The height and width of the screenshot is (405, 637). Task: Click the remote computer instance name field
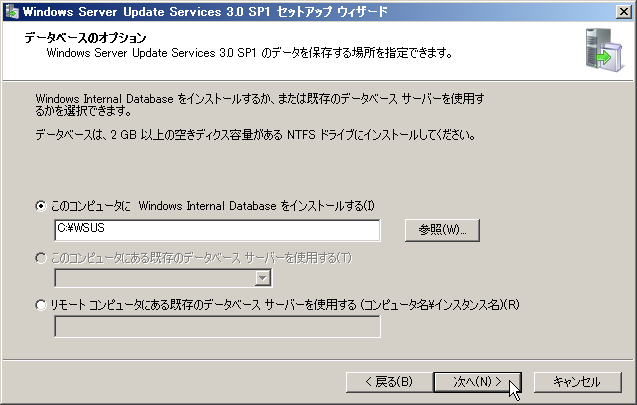[217, 327]
